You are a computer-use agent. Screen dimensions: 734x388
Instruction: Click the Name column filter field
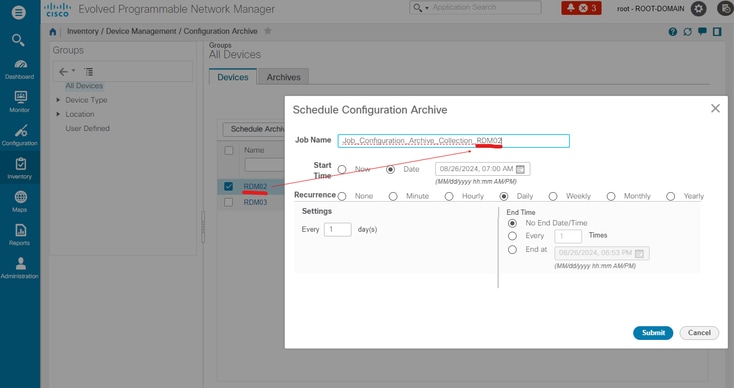tap(264, 165)
